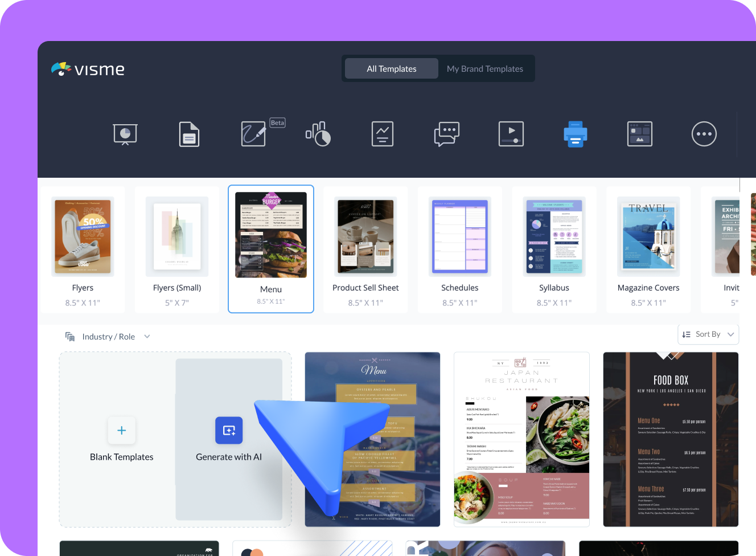
Task: Click the Visme logo
Action: pos(88,69)
